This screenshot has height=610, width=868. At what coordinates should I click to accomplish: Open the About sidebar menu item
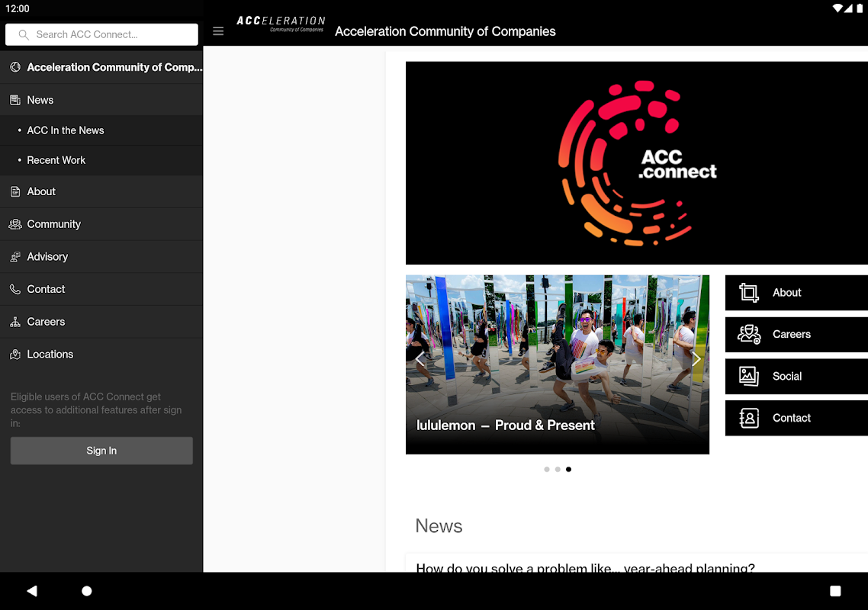pos(101,191)
